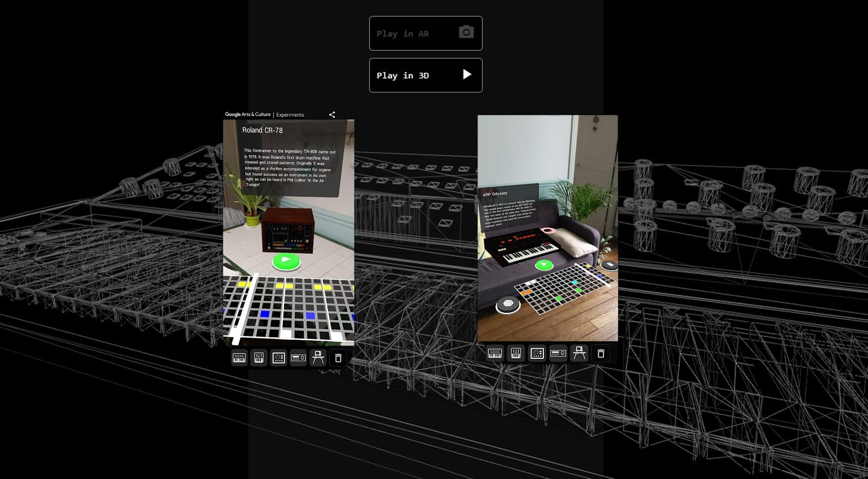Select drum machine dial icon in right preview toolbar
Image resolution: width=868 pixels, height=479 pixels.
tap(537, 353)
